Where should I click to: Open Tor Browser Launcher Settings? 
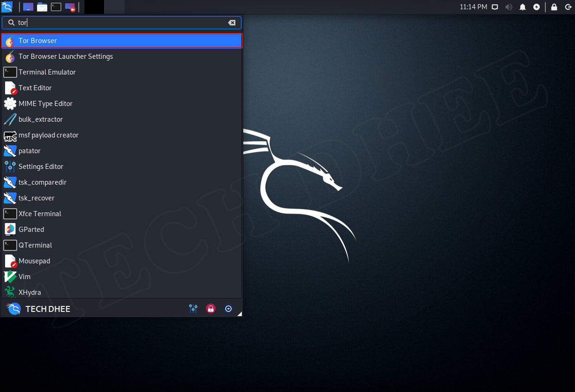65,56
